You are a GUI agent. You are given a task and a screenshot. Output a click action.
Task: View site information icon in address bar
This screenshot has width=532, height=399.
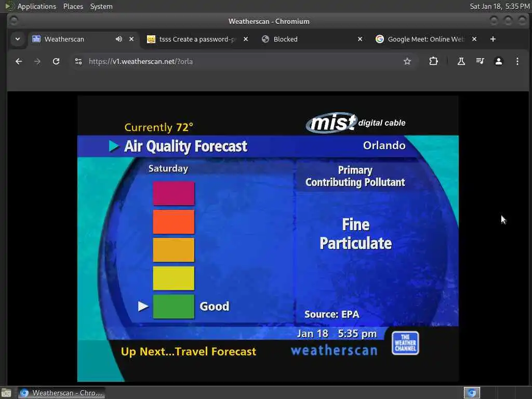pyautogui.click(x=78, y=61)
